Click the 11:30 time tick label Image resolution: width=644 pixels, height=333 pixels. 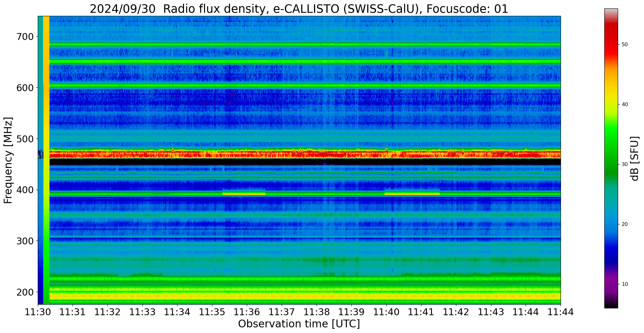[38, 312]
